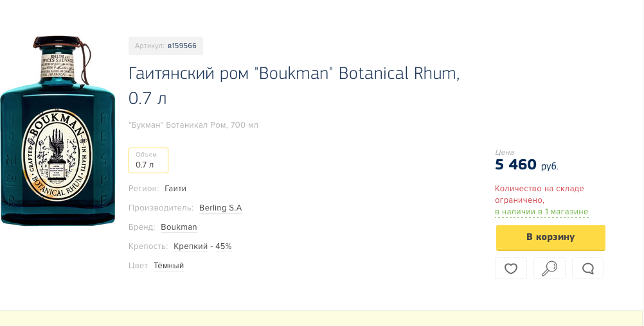The image size is (644, 326).
Task: Expand the 'в наличии в 1 магазине' availability link
Action: 541,212
